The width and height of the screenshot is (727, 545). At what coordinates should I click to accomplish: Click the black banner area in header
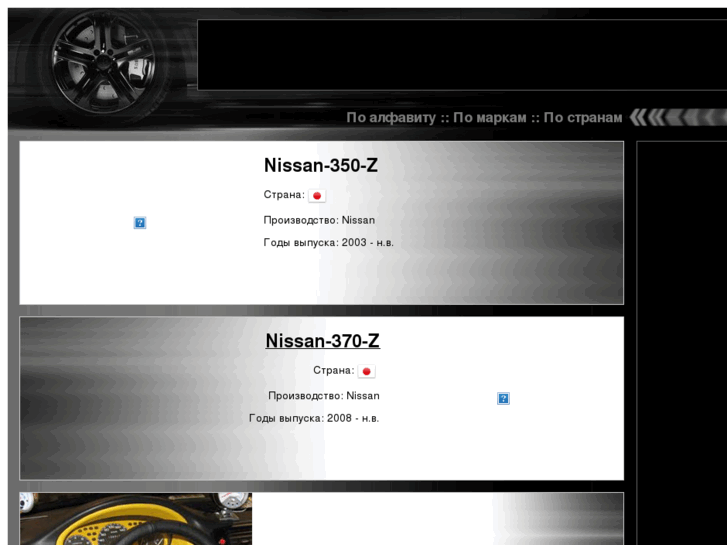462,55
